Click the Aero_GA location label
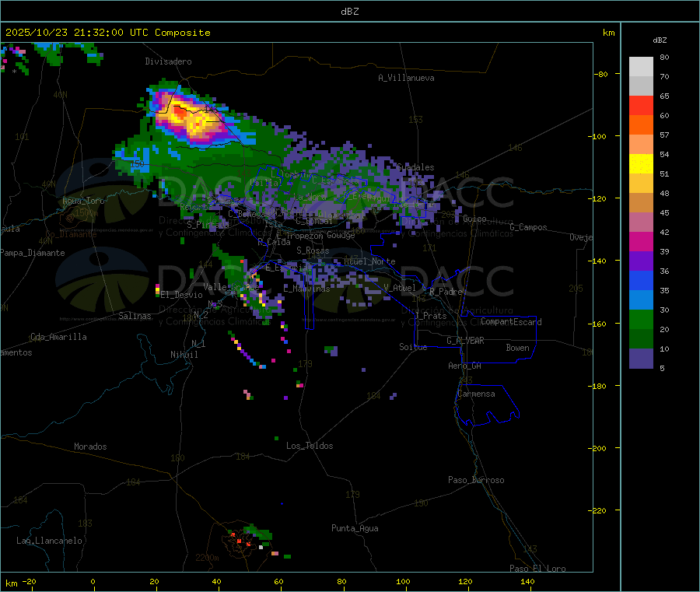 (464, 366)
